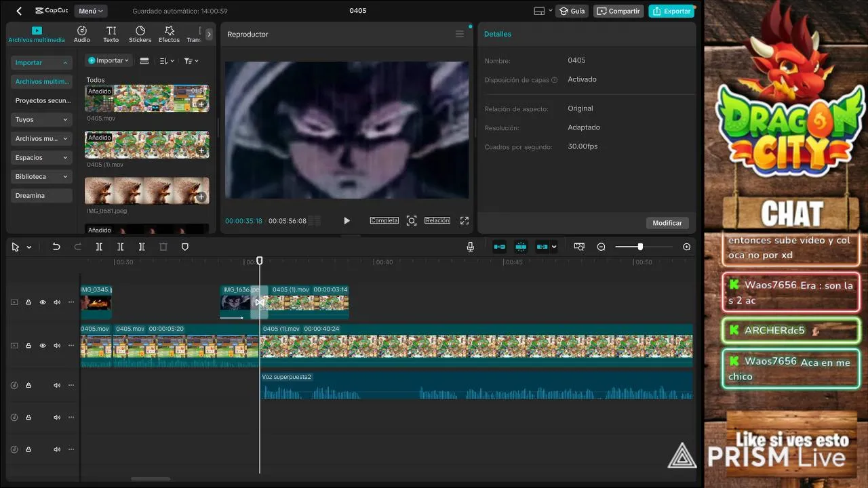Split the clip at the playhead
The width and height of the screenshot is (868, 488).
(x=99, y=247)
